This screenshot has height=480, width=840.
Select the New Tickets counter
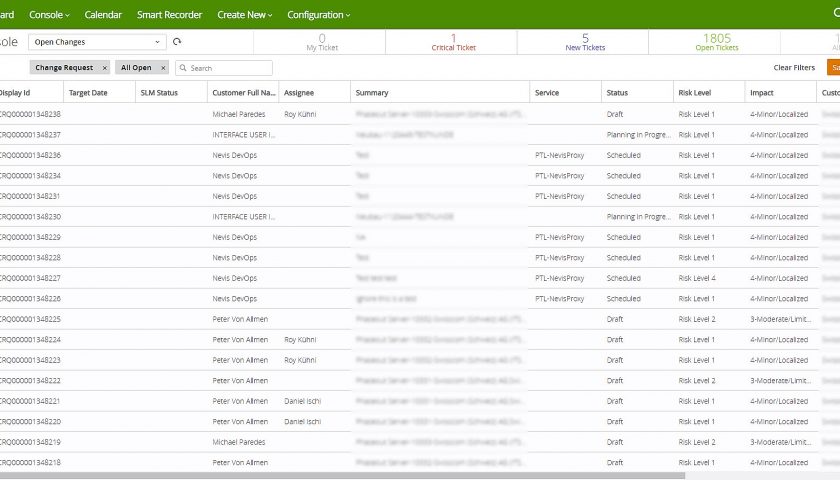pos(585,42)
